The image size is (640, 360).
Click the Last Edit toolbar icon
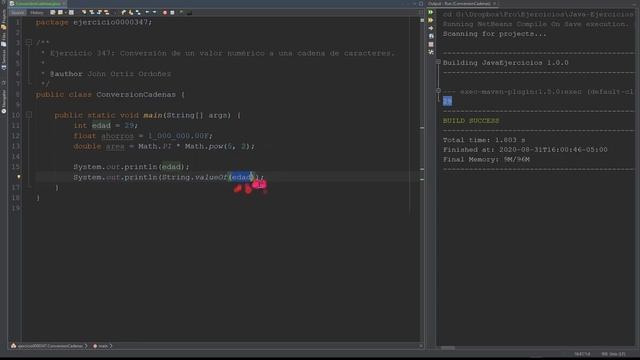52,13
